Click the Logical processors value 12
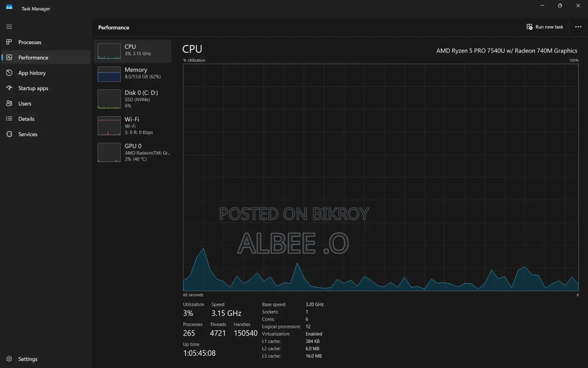The height and width of the screenshot is (368, 588). coord(308,326)
